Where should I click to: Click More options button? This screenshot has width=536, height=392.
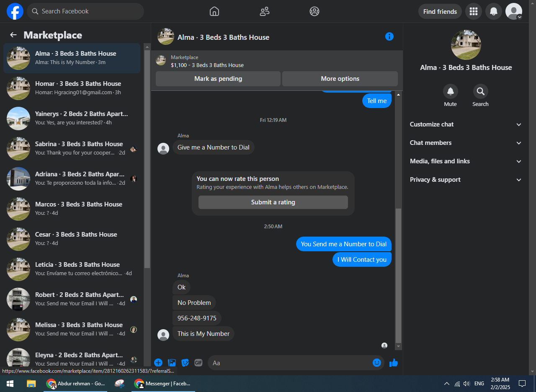click(x=340, y=79)
